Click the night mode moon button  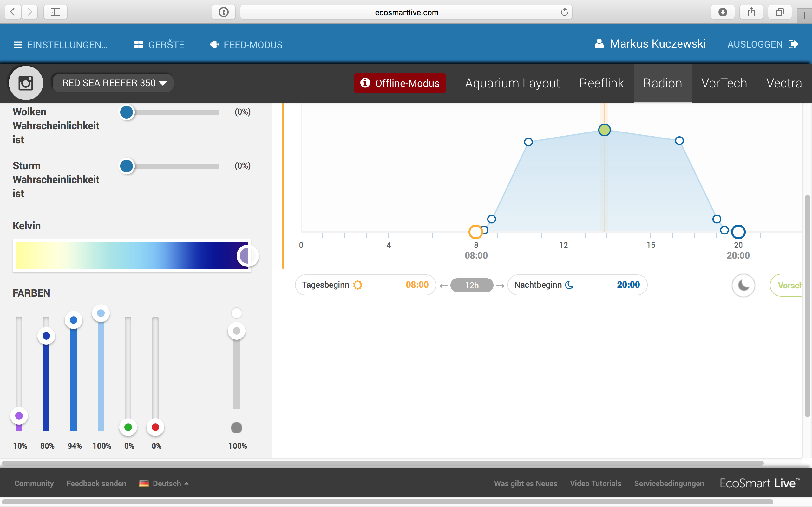[x=743, y=286]
